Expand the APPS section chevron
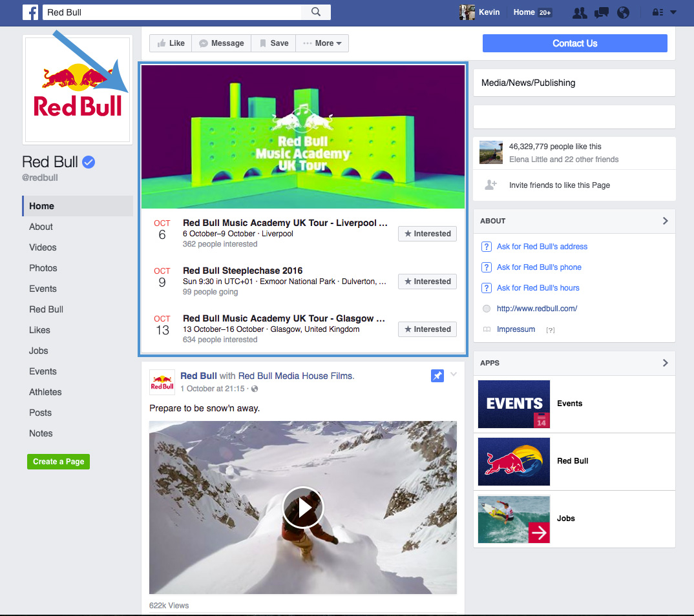694x616 pixels. point(665,363)
